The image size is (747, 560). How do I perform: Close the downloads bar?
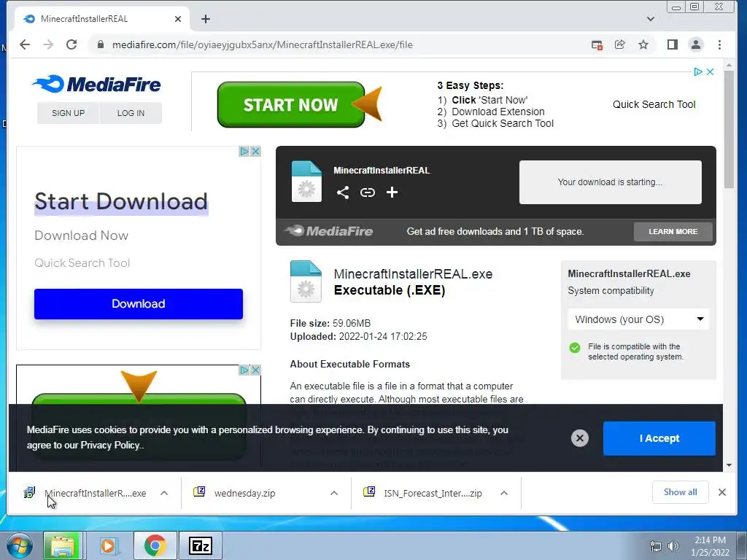point(722,492)
